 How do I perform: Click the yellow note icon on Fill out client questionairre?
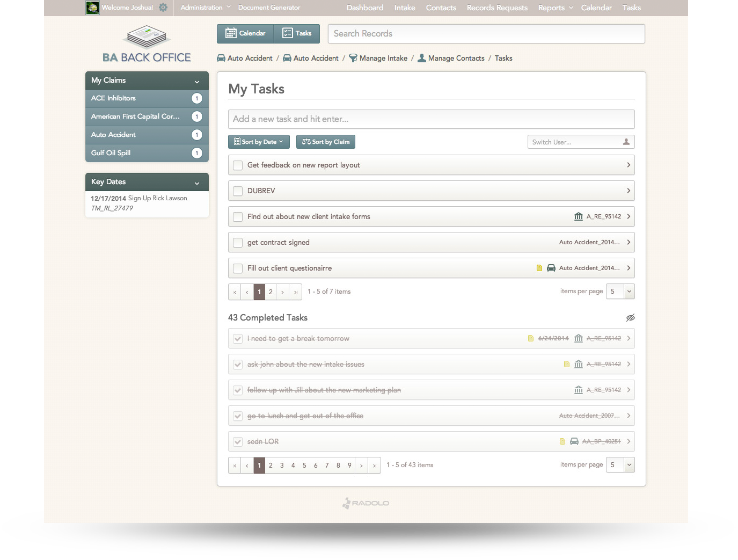tap(539, 268)
